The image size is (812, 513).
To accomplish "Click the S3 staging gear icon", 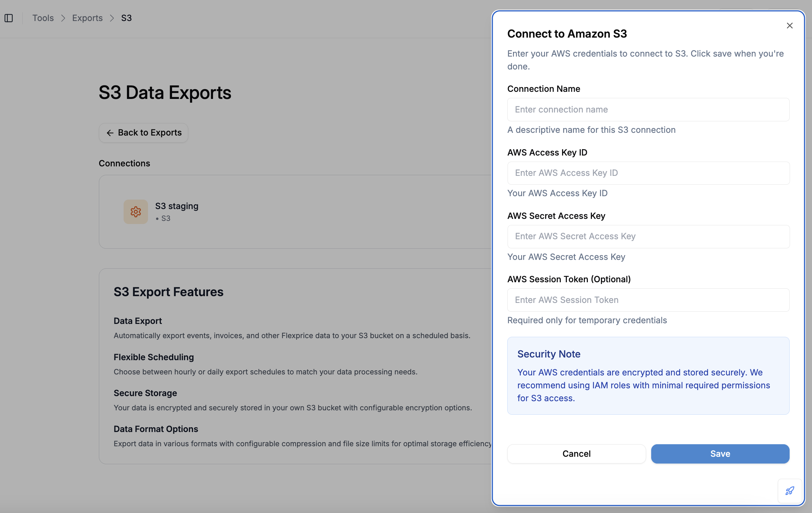I will pos(135,212).
